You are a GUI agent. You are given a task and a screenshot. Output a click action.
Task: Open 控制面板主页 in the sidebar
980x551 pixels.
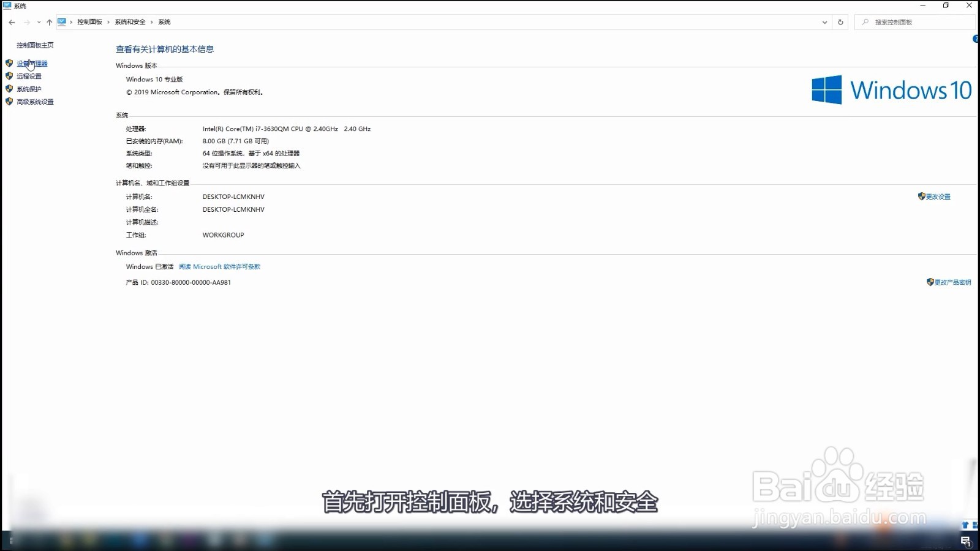[x=35, y=45]
